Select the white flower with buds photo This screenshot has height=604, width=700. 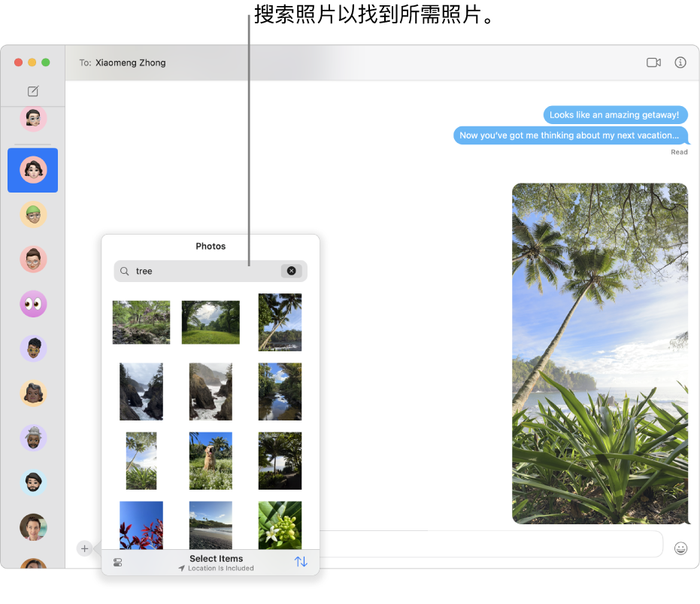(x=280, y=525)
